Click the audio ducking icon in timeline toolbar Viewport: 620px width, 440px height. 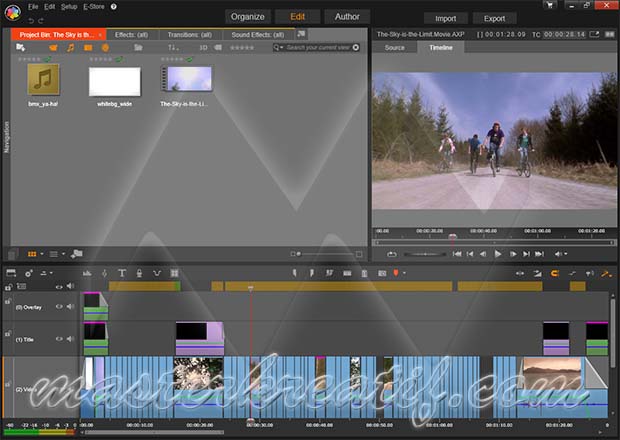[157, 273]
